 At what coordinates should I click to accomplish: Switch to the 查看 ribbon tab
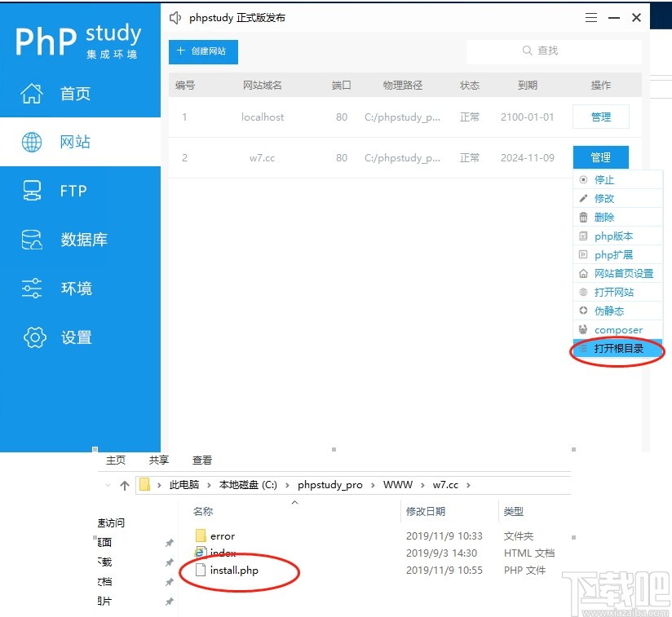tap(201, 460)
